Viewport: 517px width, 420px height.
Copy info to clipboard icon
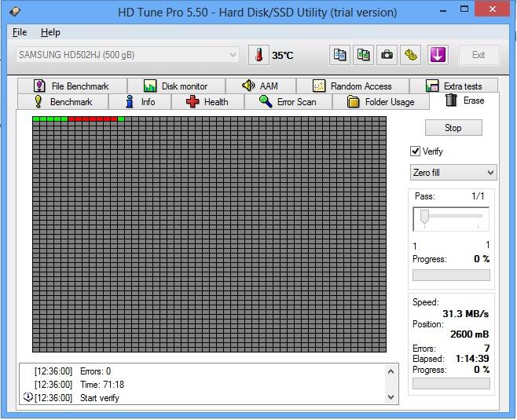point(339,55)
